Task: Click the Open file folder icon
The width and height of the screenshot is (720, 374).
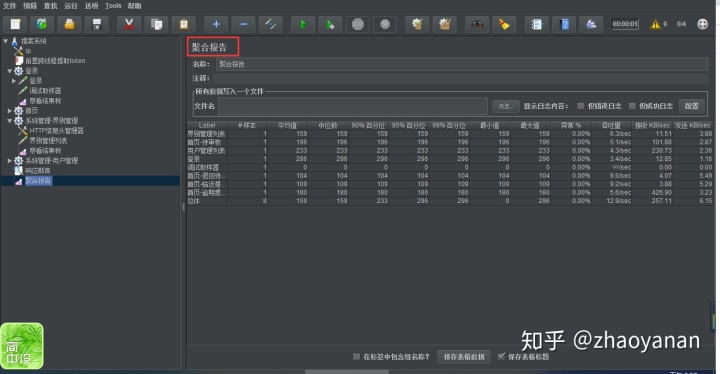Action: [x=69, y=24]
